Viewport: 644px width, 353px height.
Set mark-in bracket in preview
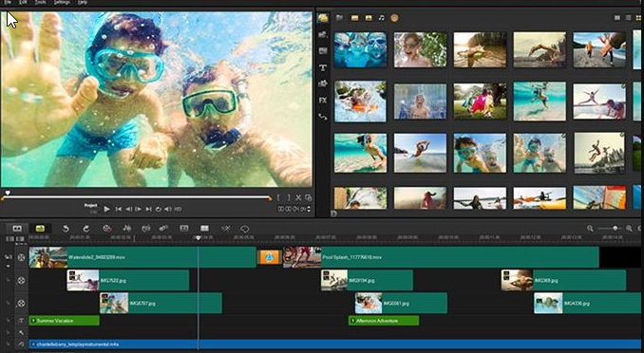(278, 197)
